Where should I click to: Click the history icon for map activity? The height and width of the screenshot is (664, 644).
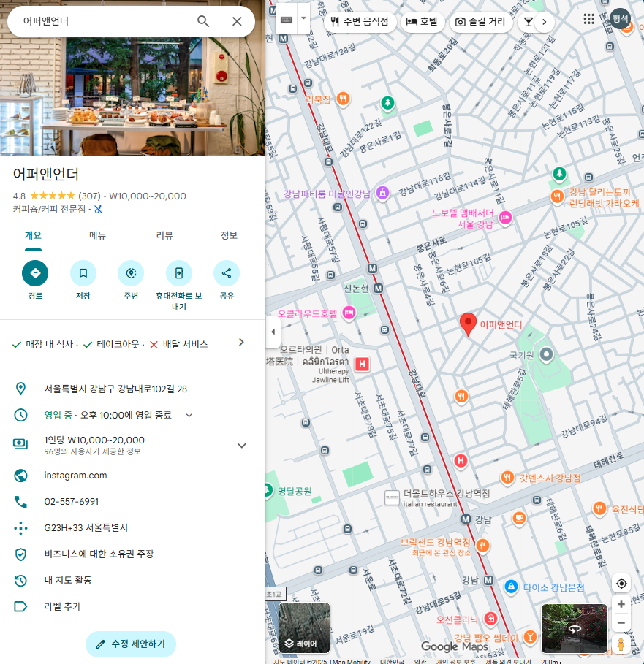coord(20,581)
